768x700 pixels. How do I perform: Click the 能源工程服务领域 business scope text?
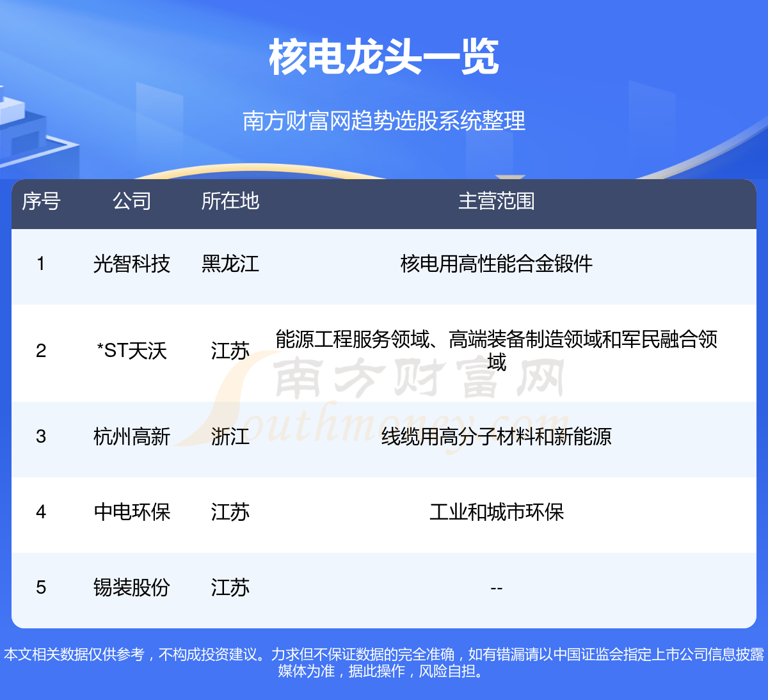pos(497,351)
